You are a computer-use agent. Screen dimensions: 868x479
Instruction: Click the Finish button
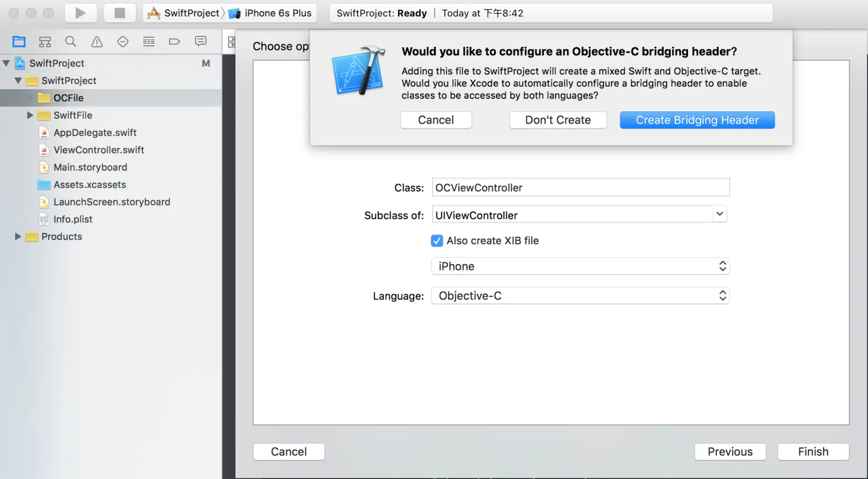point(813,452)
